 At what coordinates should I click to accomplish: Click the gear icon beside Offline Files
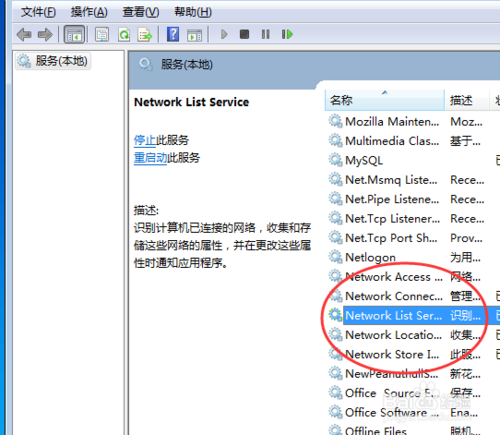pos(335,430)
